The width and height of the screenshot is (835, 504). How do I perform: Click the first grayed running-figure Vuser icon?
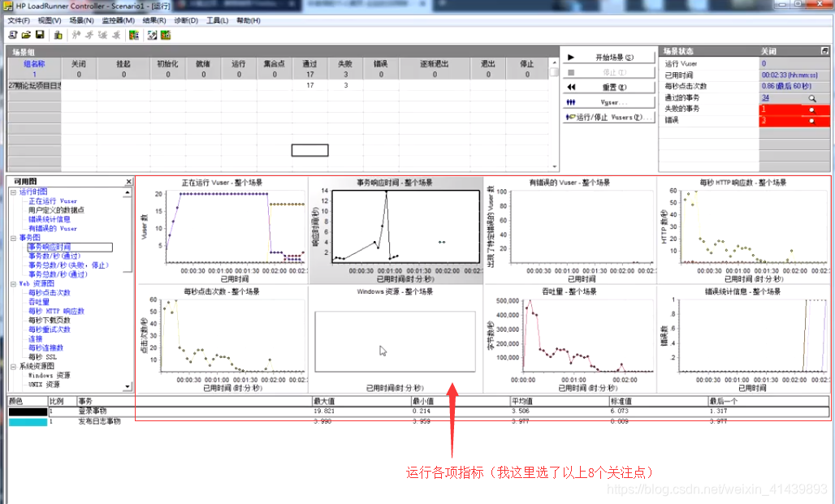76,35
